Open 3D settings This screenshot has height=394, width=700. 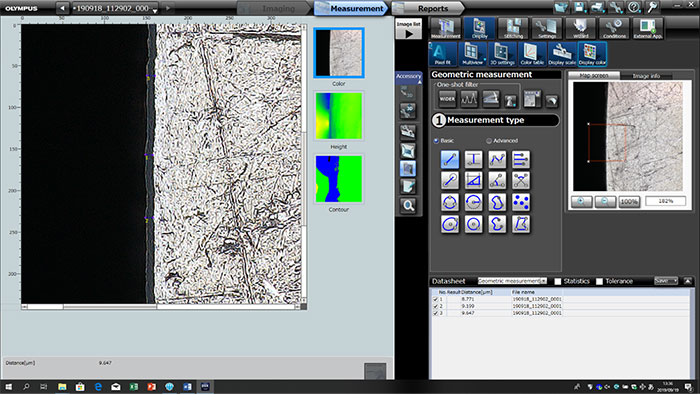(502, 54)
